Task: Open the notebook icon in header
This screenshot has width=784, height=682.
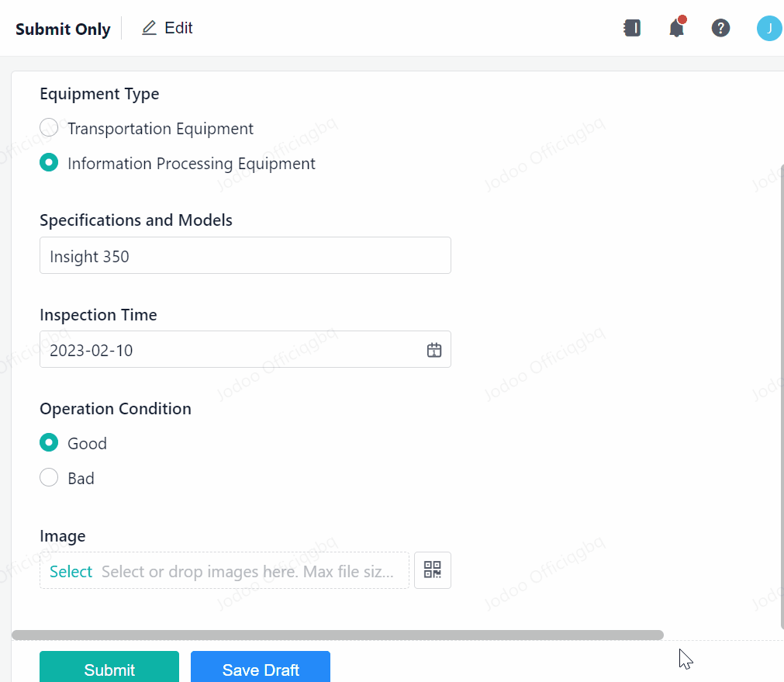Action: coord(632,29)
